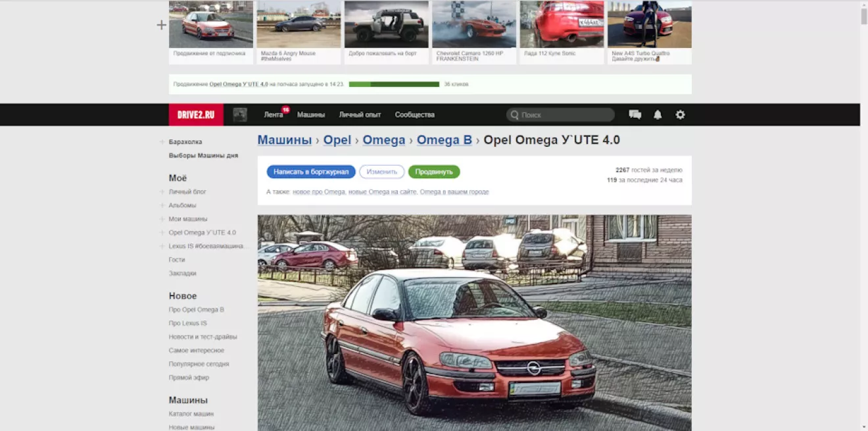Open the main red Opel Omega photo

(x=474, y=322)
